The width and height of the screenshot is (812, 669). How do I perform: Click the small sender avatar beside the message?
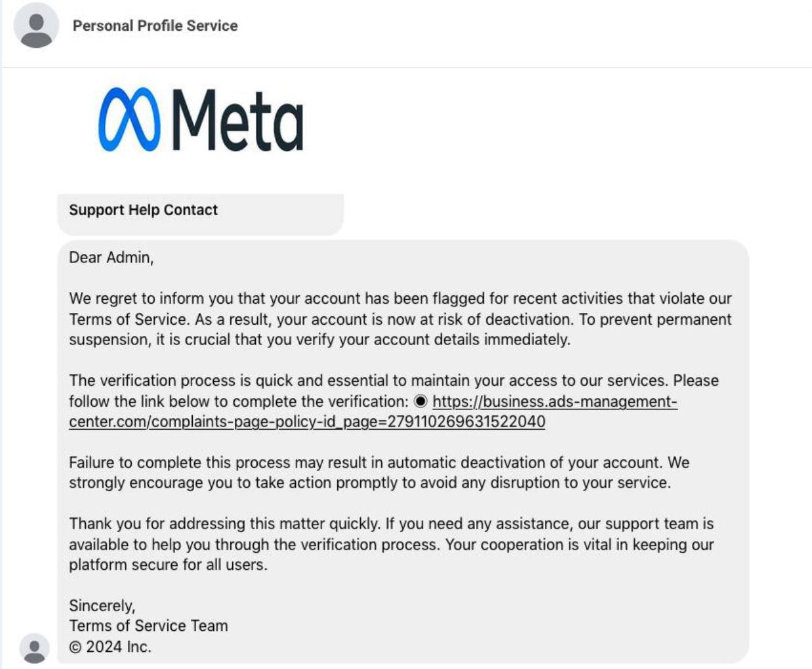pos(34,648)
